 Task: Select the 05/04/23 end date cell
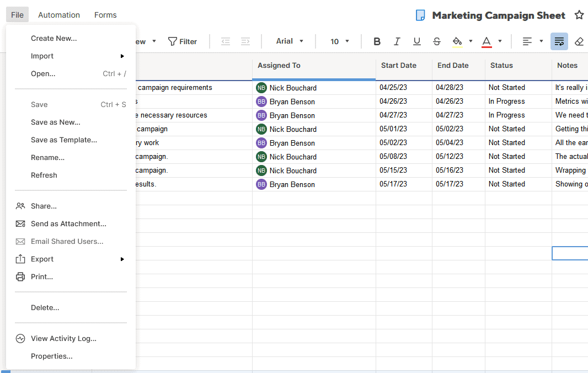458,142
